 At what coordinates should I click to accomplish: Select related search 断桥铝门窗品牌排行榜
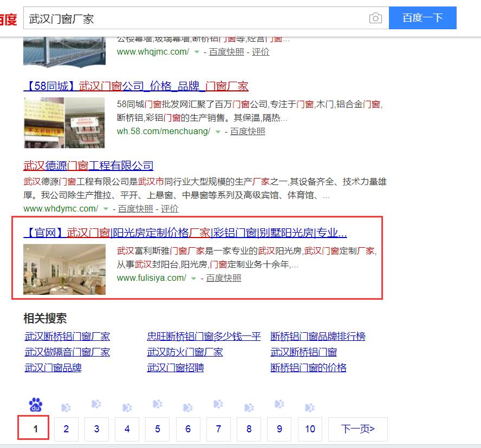(x=318, y=337)
